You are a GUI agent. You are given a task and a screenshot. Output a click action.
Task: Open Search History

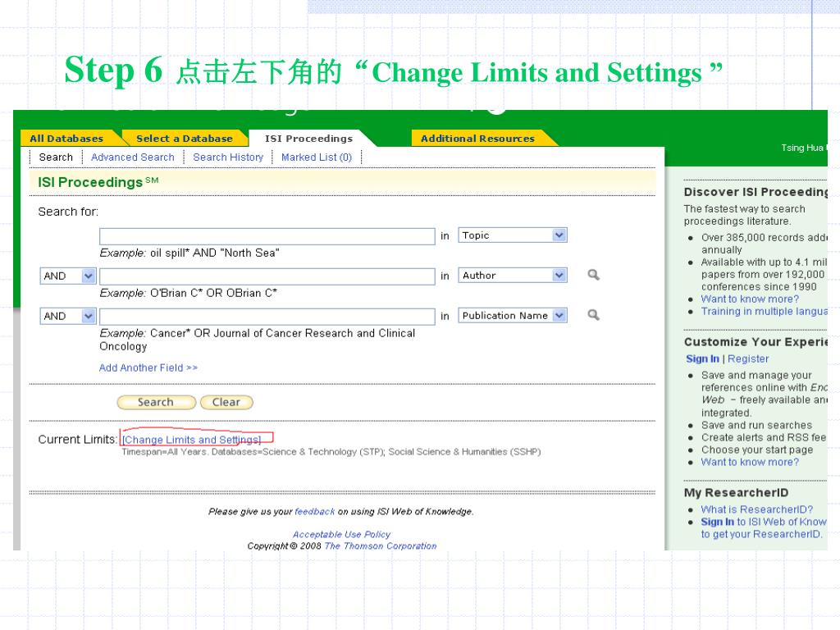pos(228,157)
